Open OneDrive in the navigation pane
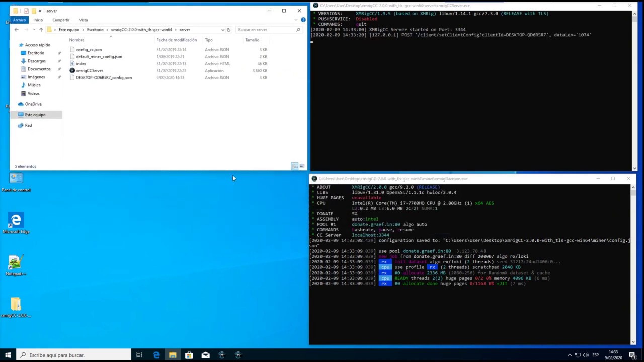This screenshot has height=362, width=644. pos(33,104)
